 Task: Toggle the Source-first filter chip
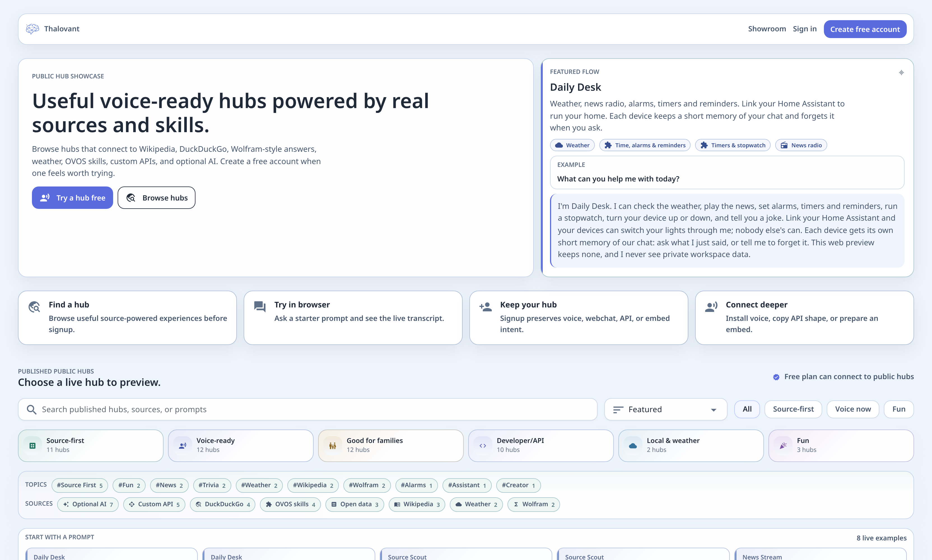click(793, 409)
